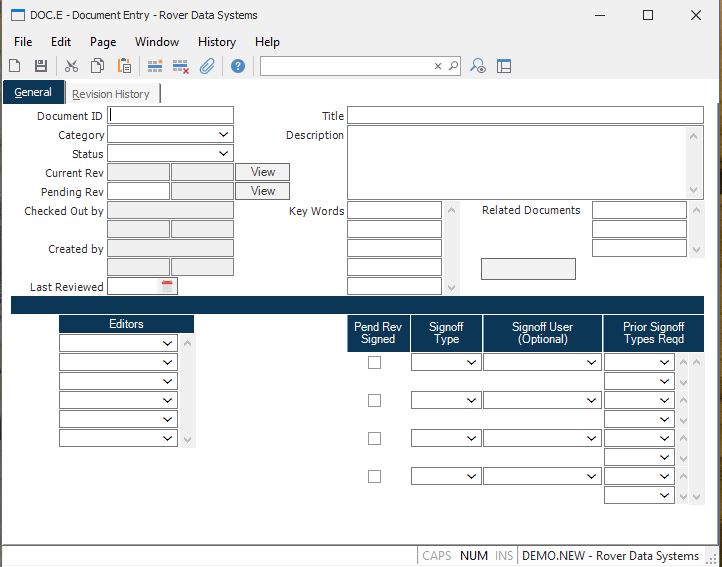
Task: Open help with the question mark icon
Action: click(238, 66)
